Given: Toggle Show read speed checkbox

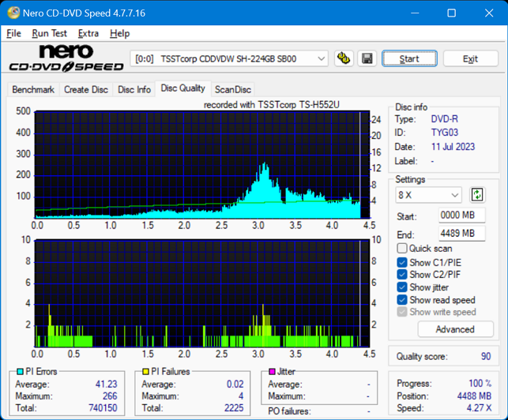Looking at the screenshot, I should (401, 300).
